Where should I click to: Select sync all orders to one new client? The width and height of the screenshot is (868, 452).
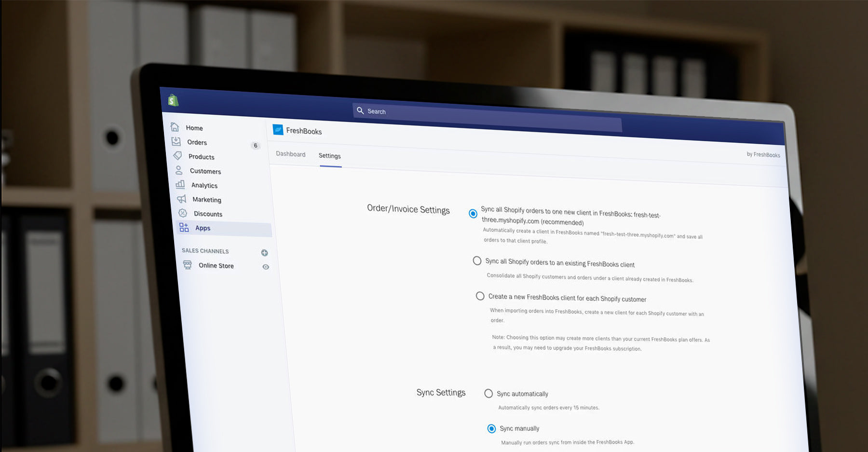[x=473, y=213]
